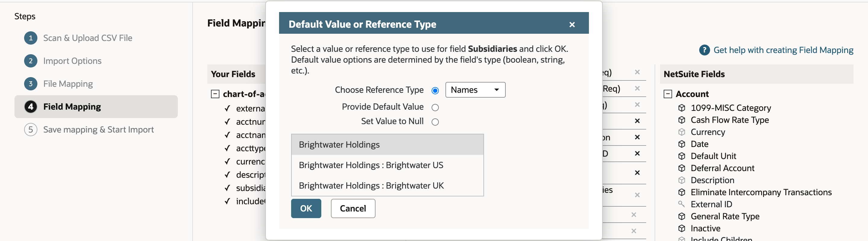Remove the mapping row ending in 'ies'
868x241 pixels.
637,195
